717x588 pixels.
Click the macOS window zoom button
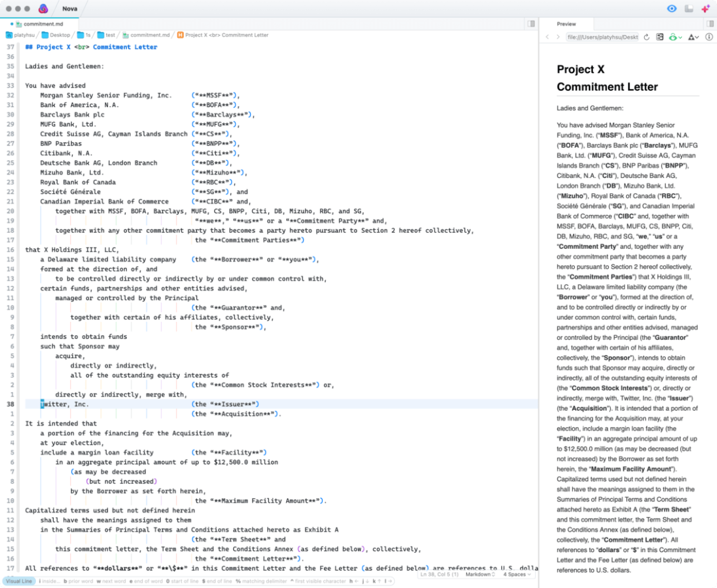click(x=27, y=9)
